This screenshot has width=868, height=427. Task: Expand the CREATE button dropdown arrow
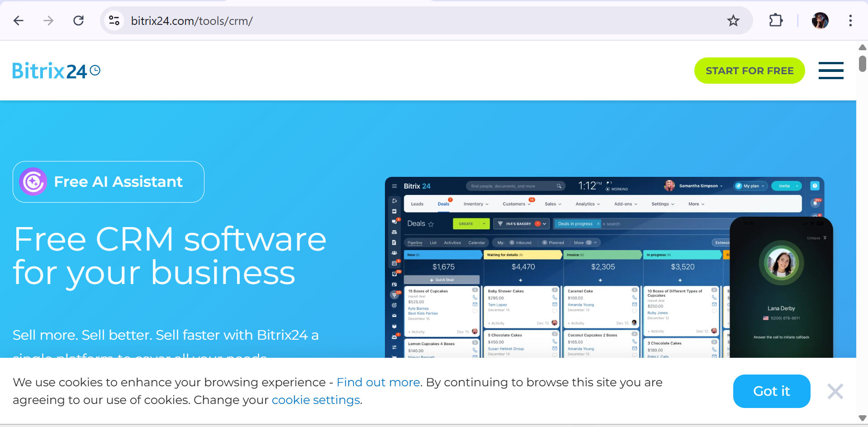tap(484, 224)
